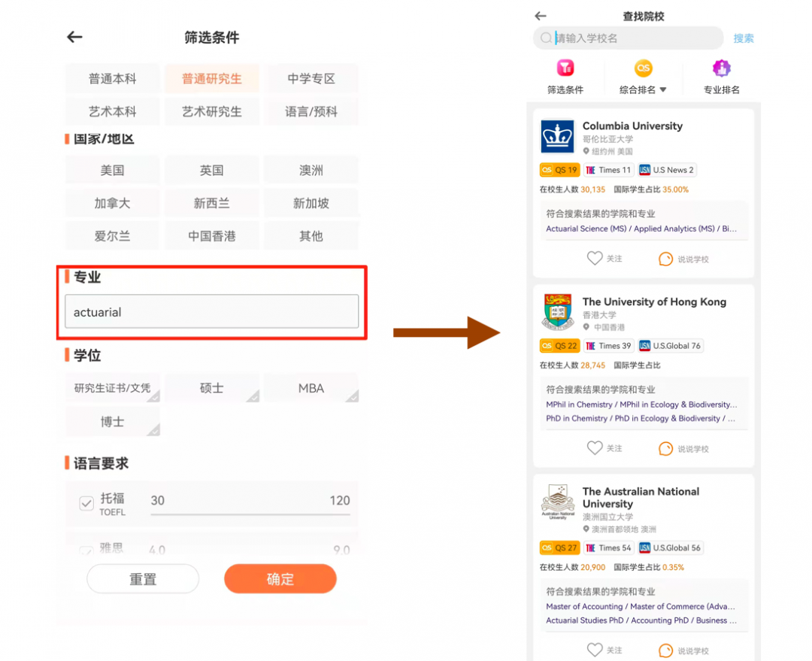Open ANU's Actuarial Studies PhD programs line
Screen dimensions: 812x661
point(641,620)
